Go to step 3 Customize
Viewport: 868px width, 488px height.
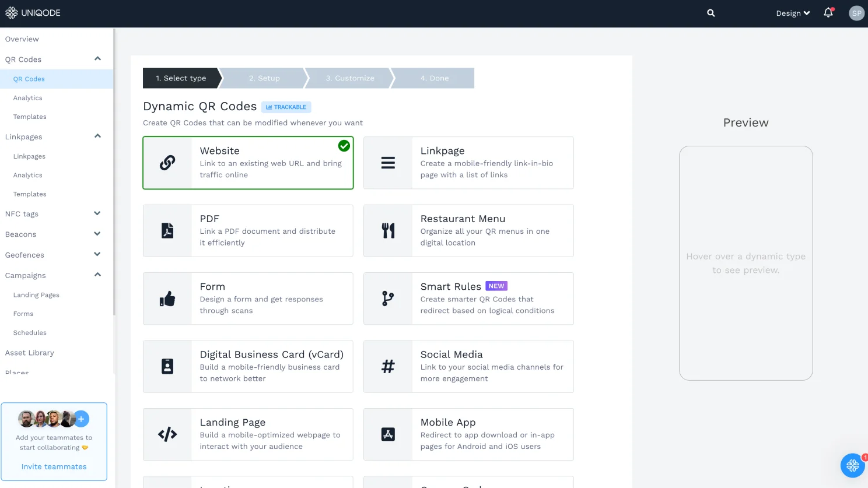pyautogui.click(x=350, y=78)
